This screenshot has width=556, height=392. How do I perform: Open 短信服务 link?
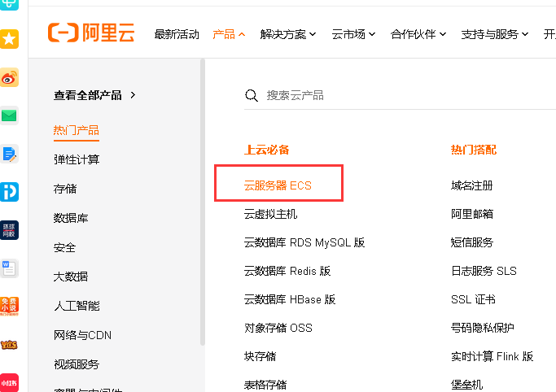point(472,242)
